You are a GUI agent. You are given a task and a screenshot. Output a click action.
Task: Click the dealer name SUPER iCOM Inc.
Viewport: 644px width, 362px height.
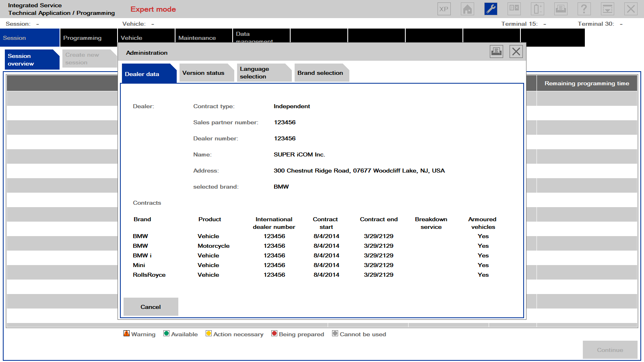coord(299,154)
